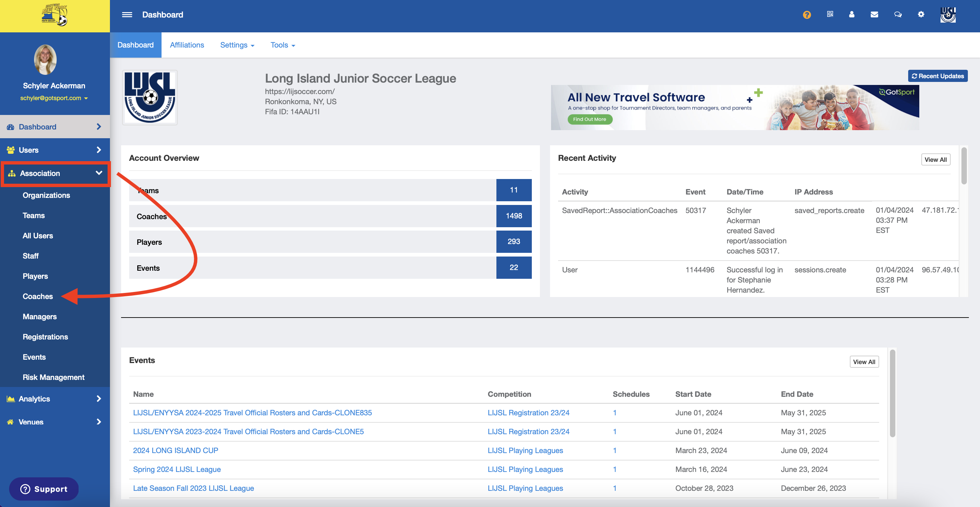Image resolution: width=980 pixels, height=507 pixels.
Task: Expand the Users sidebar chevron
Action: (99, 150)
